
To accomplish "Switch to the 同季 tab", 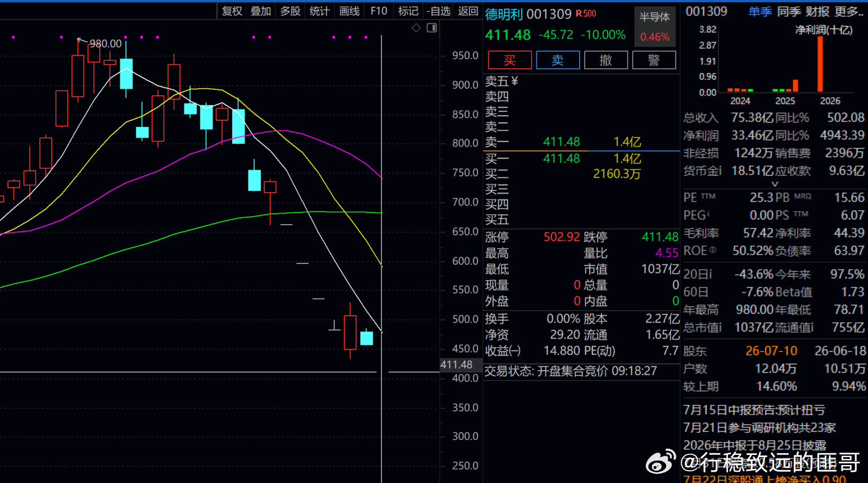I will pos(789,11).
